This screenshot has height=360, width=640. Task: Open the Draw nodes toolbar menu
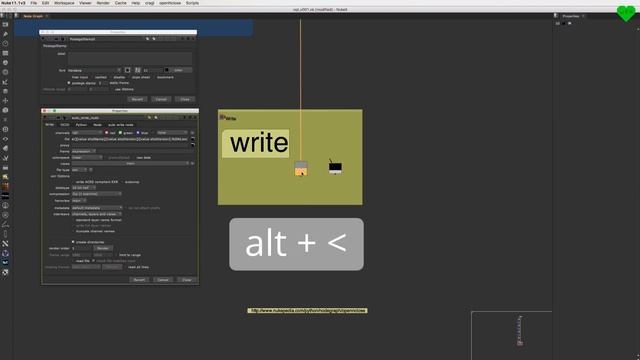point(5,34)
